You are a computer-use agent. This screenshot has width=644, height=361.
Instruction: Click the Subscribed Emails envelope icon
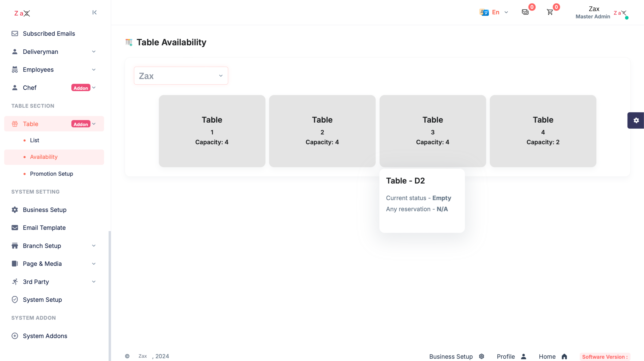click(x=15, y=33)
